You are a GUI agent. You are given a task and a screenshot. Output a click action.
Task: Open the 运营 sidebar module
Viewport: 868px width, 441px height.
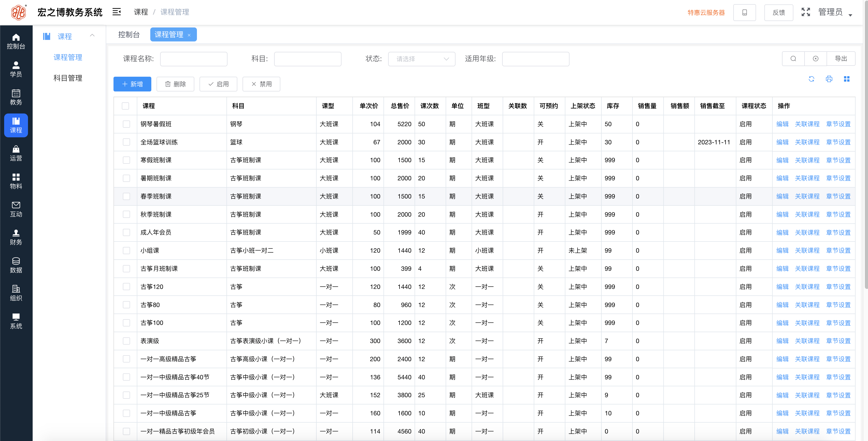point(16,153)
